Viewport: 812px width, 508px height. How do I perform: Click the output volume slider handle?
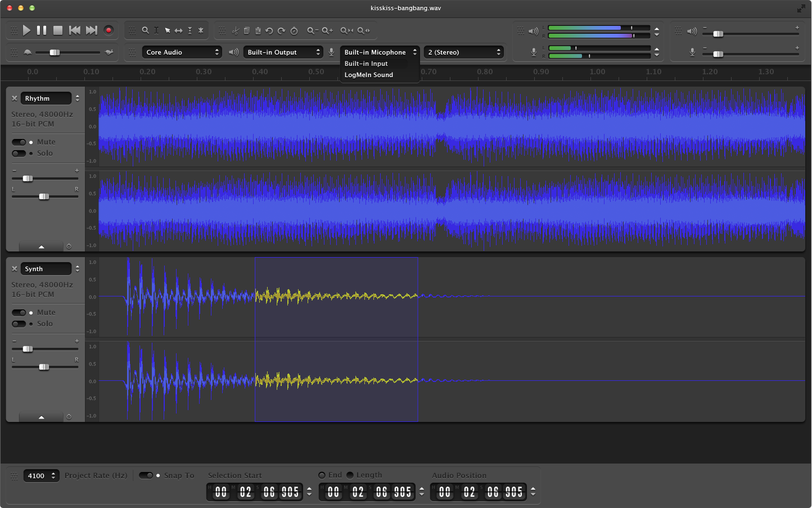(718, 34)
